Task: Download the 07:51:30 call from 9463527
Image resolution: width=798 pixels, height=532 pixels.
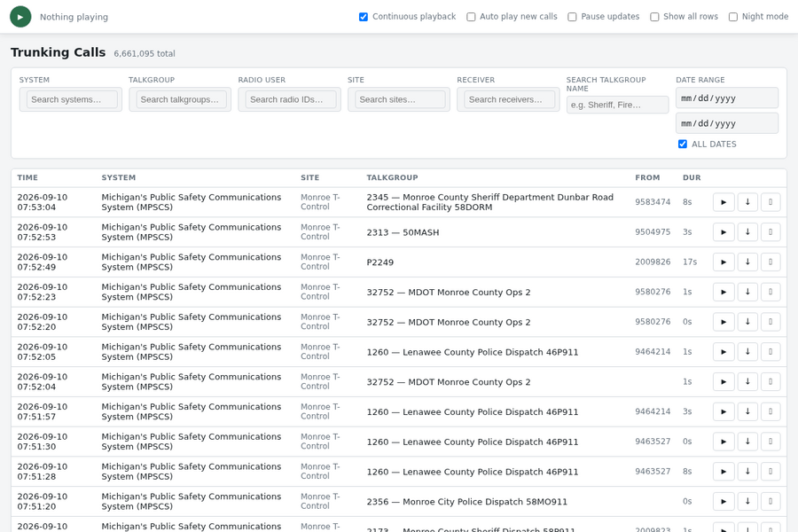Action: [747, 442]
